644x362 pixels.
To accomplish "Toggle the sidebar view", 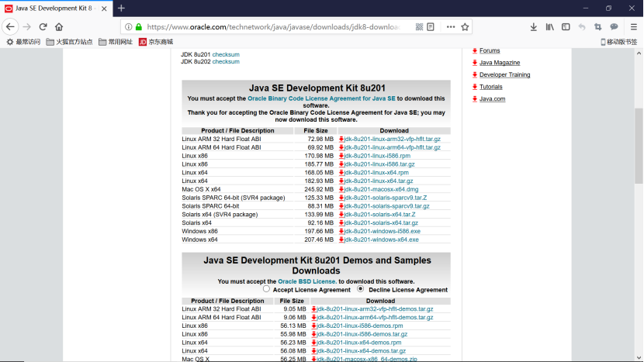I will point(566,27).
